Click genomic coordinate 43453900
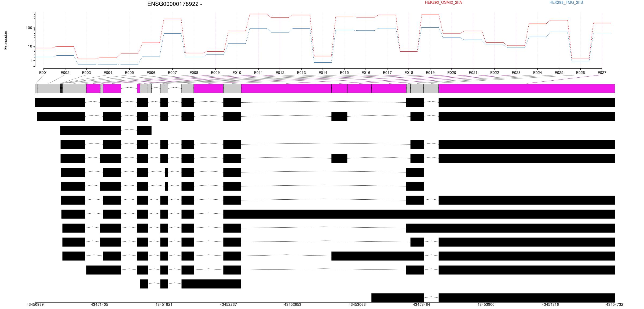The image size is (644, 309). (486, 304)
